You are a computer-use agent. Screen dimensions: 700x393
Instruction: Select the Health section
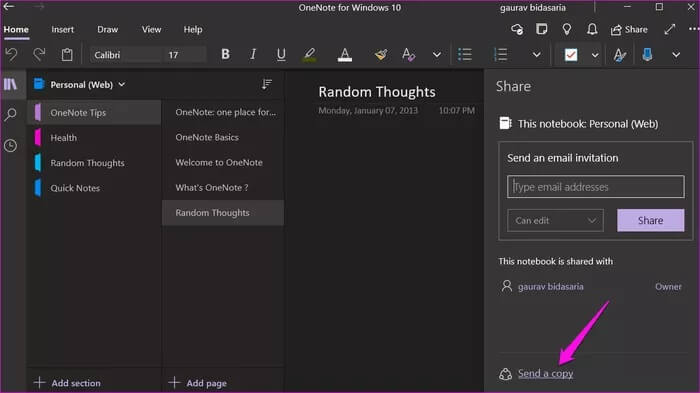pos(94,138)
